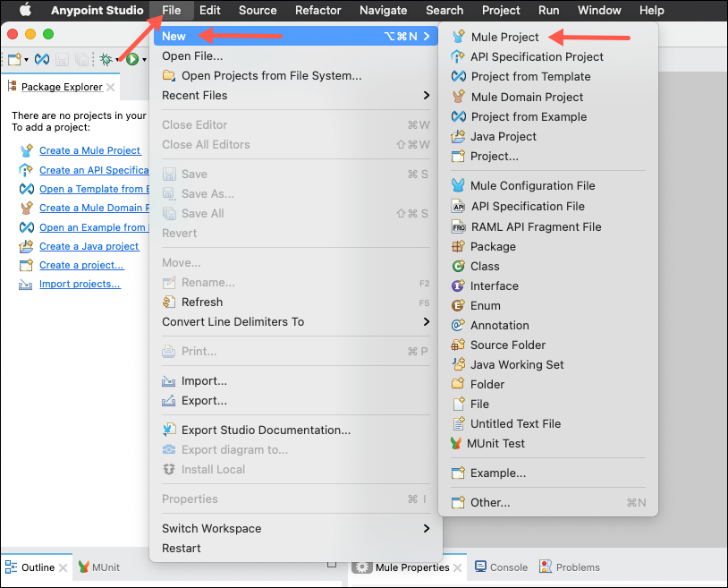Click the Create a project... link
The height and width of the screenshot is (588, 728).
click(x=81, y=265)
